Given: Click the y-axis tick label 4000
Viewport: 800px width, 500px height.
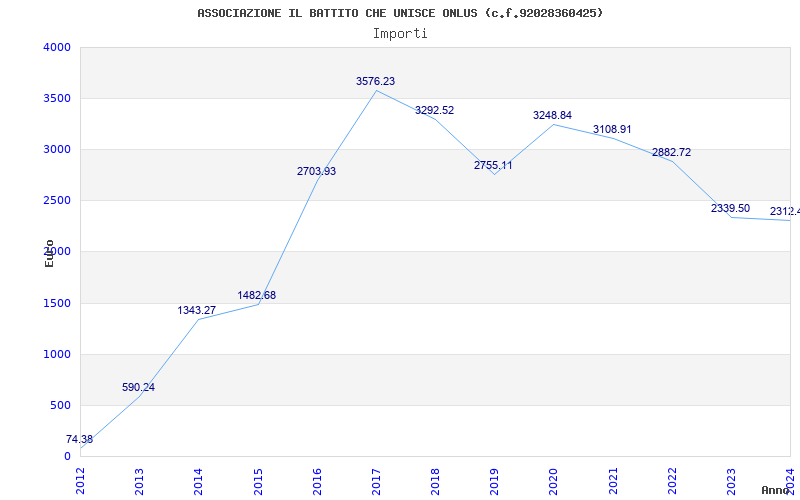Looking at the screenshot, I should [57, 47].
